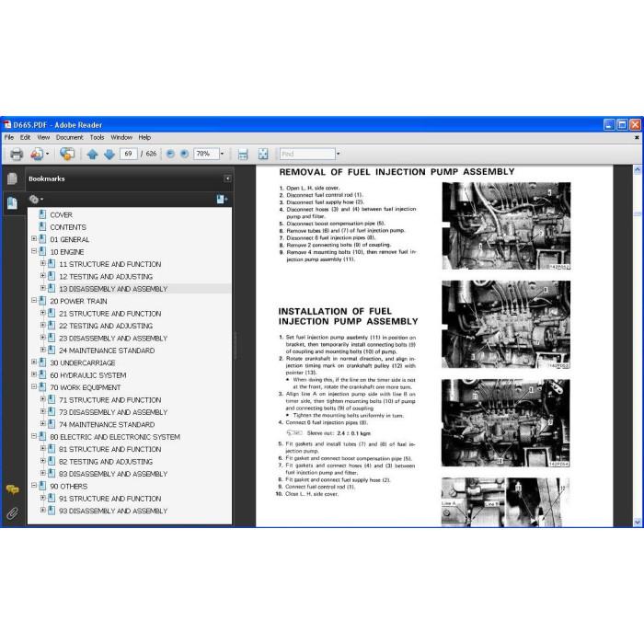Viewport: 644px width, 644px height.
Task: Open the Find options dropdown arrow
Action: click(339, 154)
